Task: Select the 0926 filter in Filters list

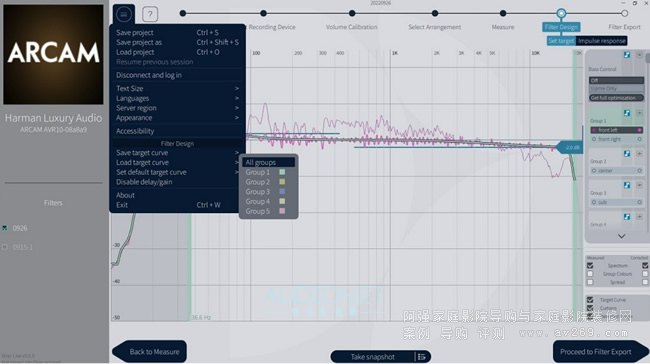Action: [x=20, y=228]
